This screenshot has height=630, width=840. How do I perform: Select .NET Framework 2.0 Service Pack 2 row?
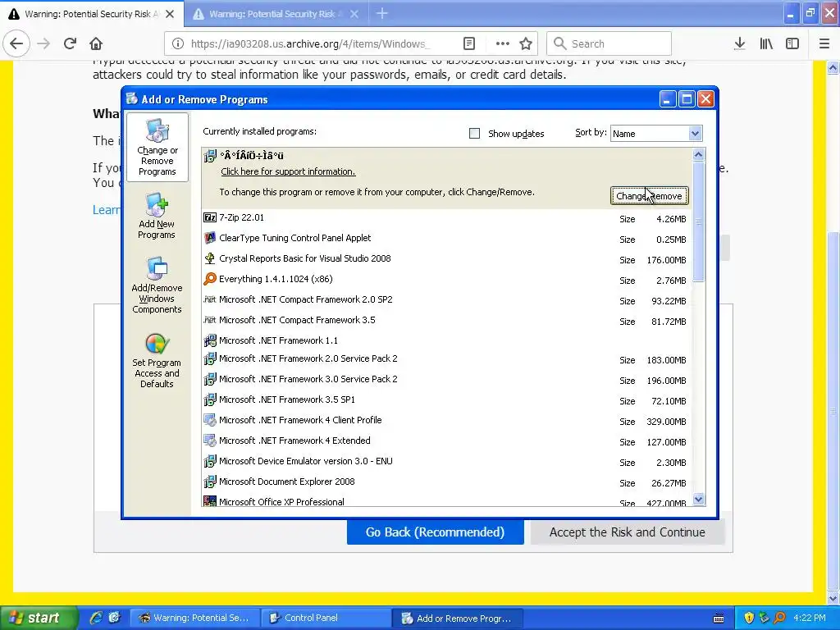pyautogui.click(x=447, y=359)
